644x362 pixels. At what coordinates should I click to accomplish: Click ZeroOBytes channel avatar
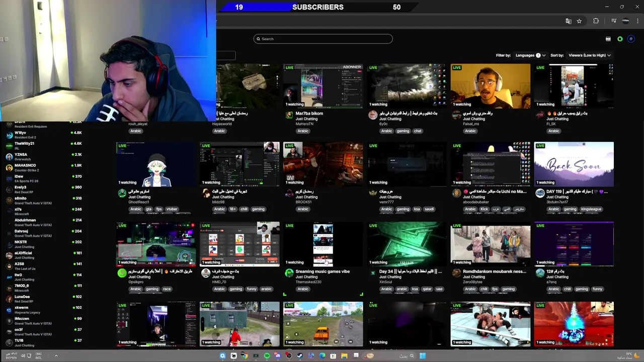tap(456, 273)
